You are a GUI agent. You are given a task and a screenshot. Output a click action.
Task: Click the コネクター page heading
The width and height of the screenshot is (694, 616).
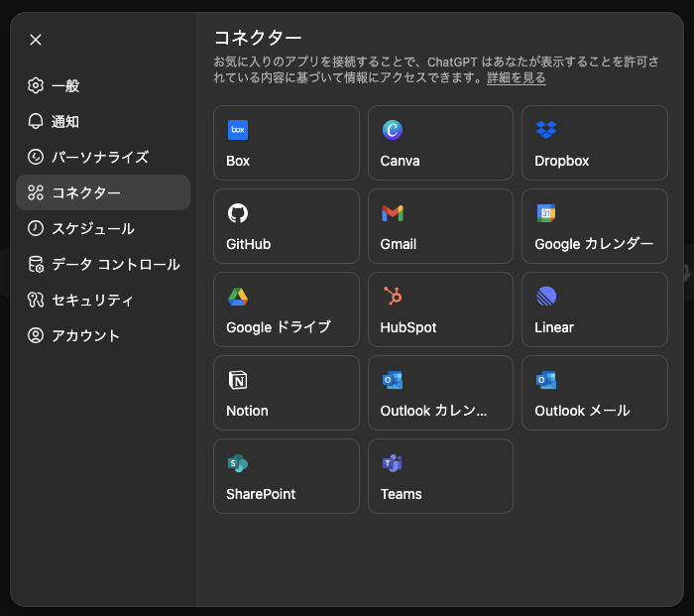tap(258, 38)
